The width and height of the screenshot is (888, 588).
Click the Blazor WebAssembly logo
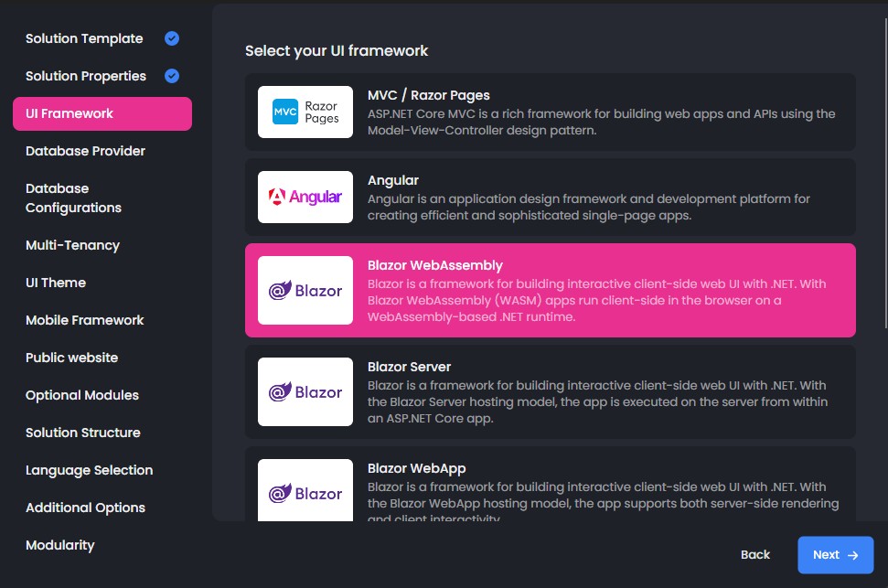click(305, 291)
